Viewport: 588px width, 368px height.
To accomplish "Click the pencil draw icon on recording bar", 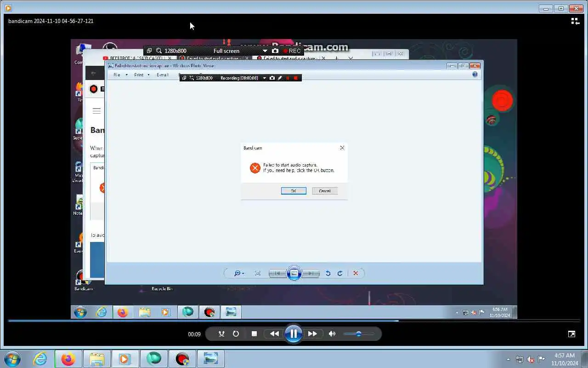I will click(x=280, y=78).
